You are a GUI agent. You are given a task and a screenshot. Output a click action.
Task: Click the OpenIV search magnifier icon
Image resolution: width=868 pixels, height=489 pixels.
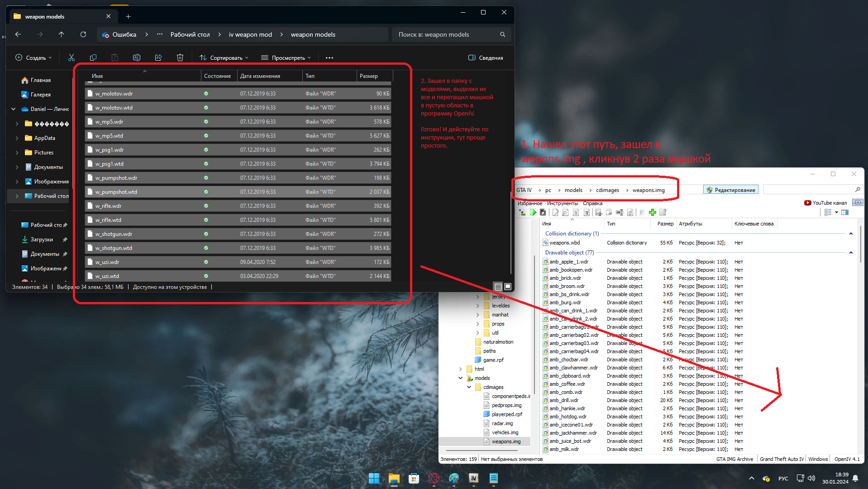click(x=858, y=190)
